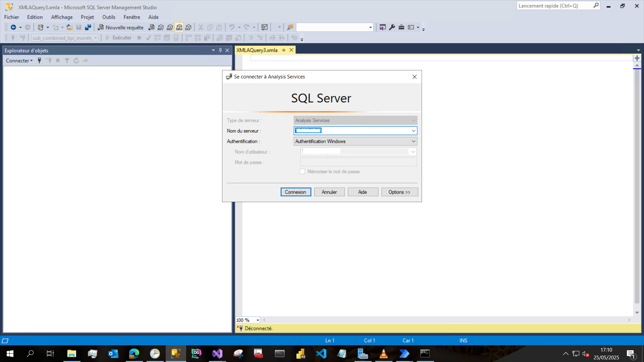
Task: Open the new project icon
Action: pos(40,27)
